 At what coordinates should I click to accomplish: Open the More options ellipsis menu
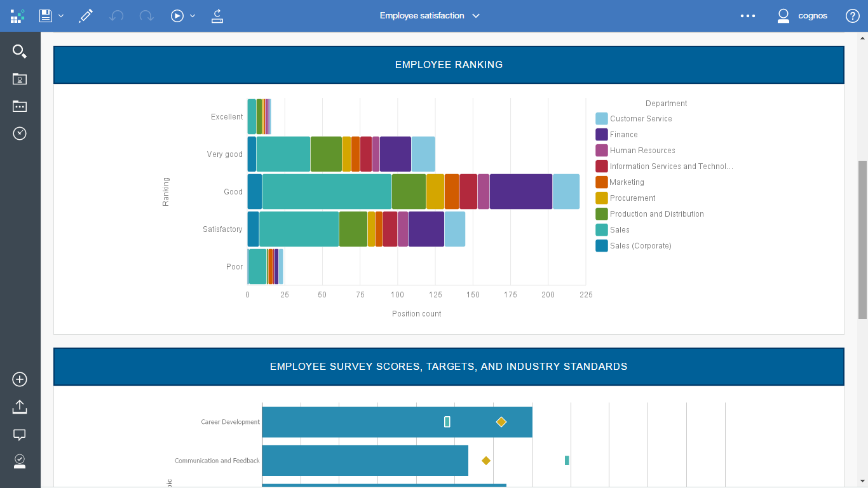pyautogui.click(x=748, y=16)
